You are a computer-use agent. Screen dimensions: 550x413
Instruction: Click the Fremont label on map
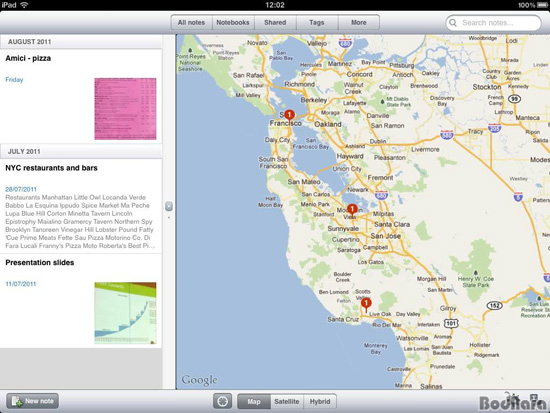coord(380,178)
